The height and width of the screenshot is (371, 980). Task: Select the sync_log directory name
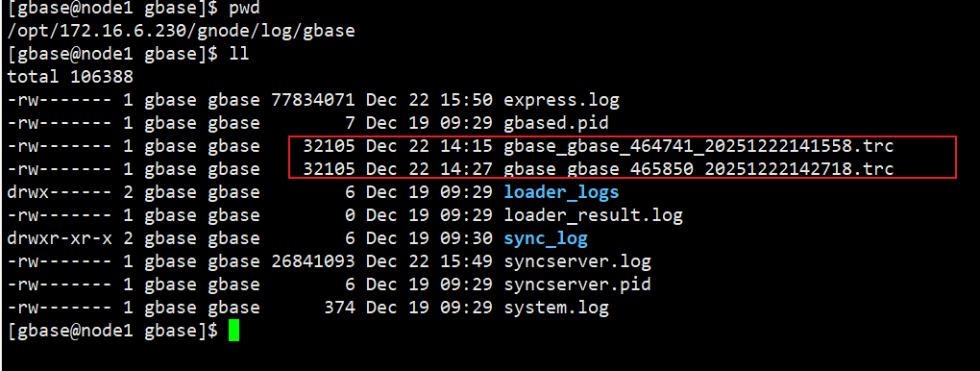tap(546, 238)
